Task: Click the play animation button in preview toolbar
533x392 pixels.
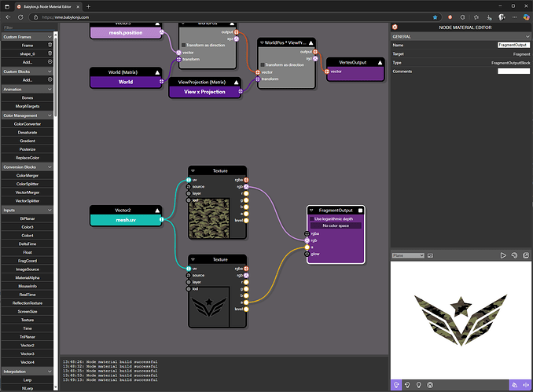Action: click(503, 255)
